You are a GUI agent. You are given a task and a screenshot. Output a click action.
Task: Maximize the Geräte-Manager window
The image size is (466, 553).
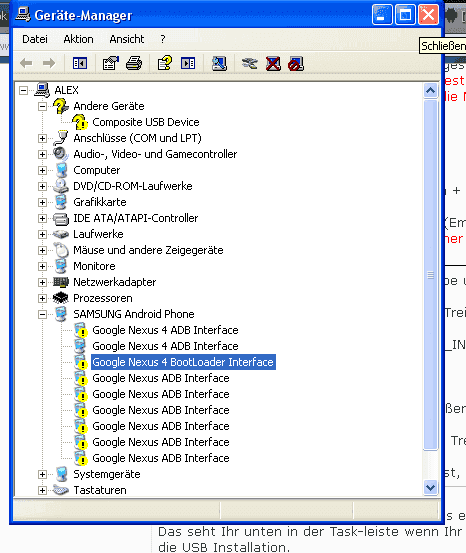(405, 15)
